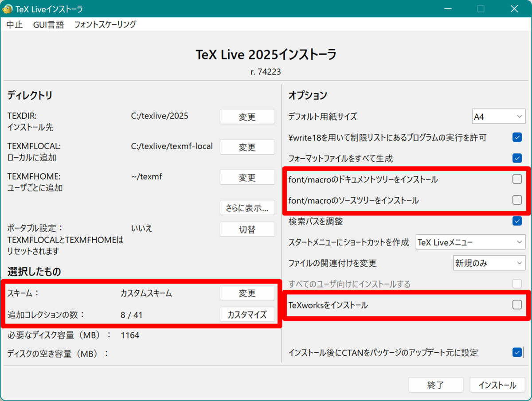The width and height of the screenshot is (532, 401).
Task: Click the 終了 button
Action: [435, 385]
